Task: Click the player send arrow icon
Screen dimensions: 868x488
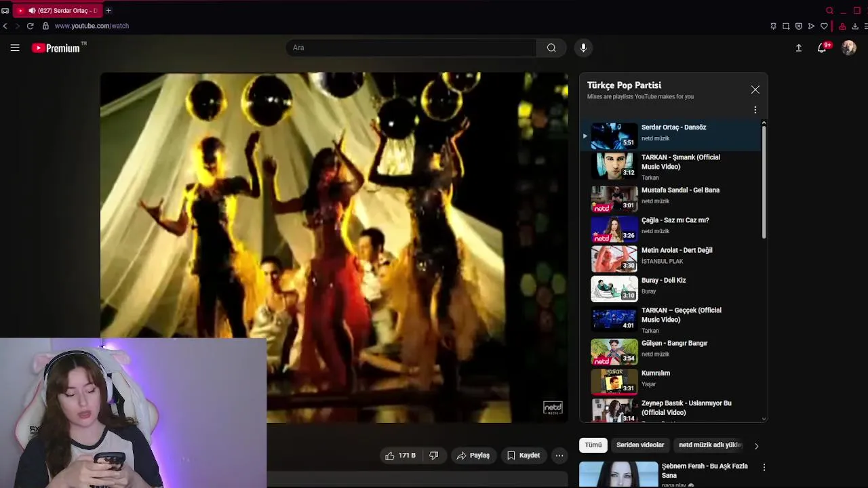Action: point(811,26)
